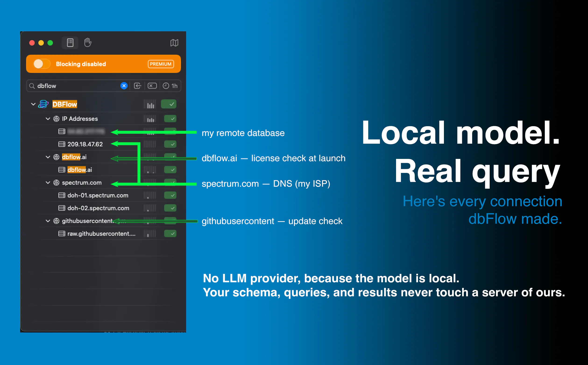Switch to the connection list view icon
Screen dimensions: 588x365
(70, 43)
